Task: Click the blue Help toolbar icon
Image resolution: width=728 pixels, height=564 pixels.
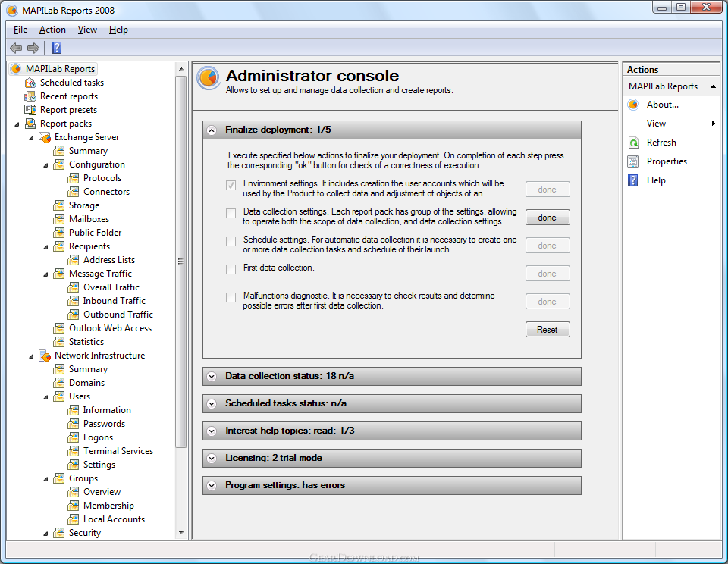Action: coord(57,48)
